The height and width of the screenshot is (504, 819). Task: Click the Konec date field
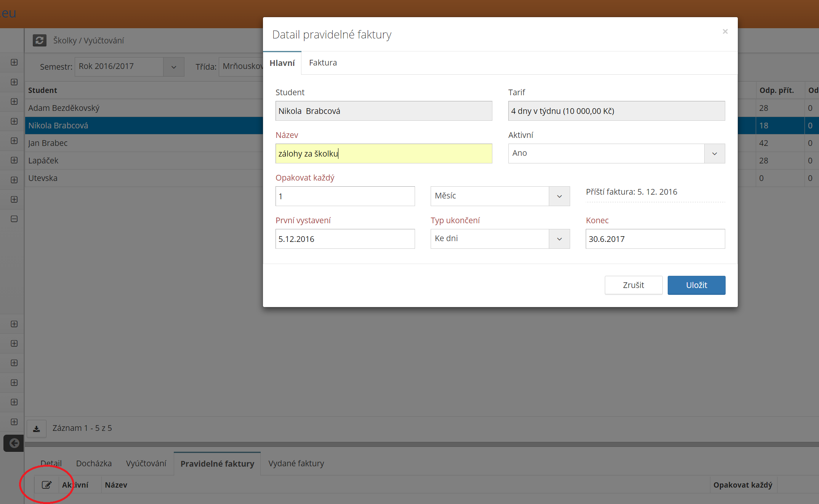pyautogui.click(x=655, y=239)
